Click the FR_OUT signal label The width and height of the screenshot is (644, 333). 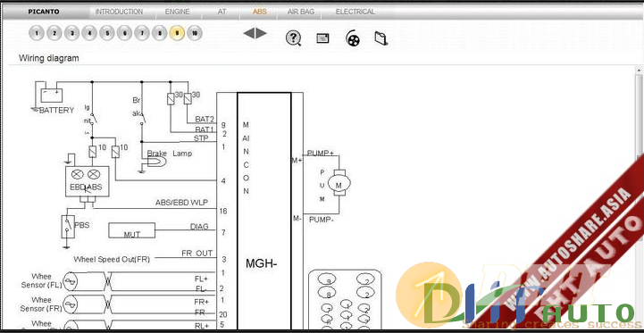pos(197,254)
